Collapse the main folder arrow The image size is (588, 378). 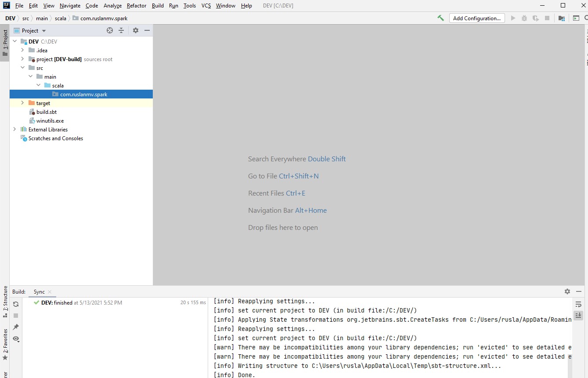point(30,76)
